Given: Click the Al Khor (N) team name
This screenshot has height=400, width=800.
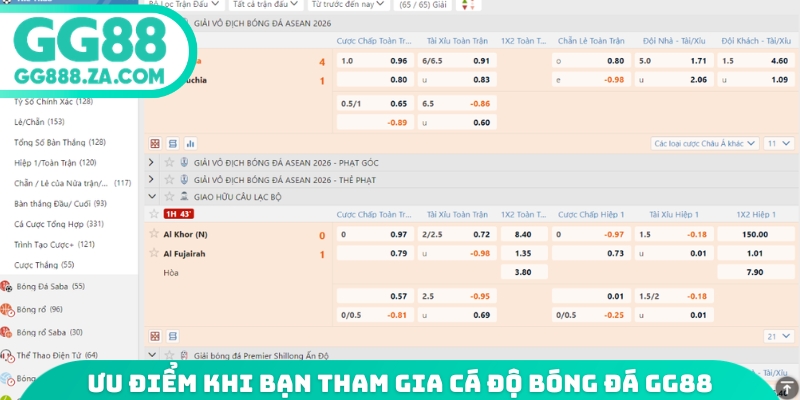Looking at the screenshot, I should pyautogui.click(x=185, y=235).
